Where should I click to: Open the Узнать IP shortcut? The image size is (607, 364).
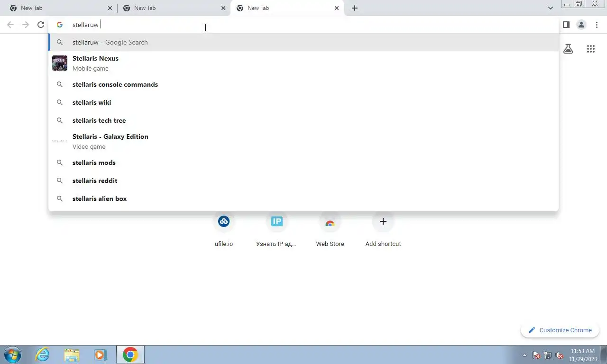[x=276, y=230]
